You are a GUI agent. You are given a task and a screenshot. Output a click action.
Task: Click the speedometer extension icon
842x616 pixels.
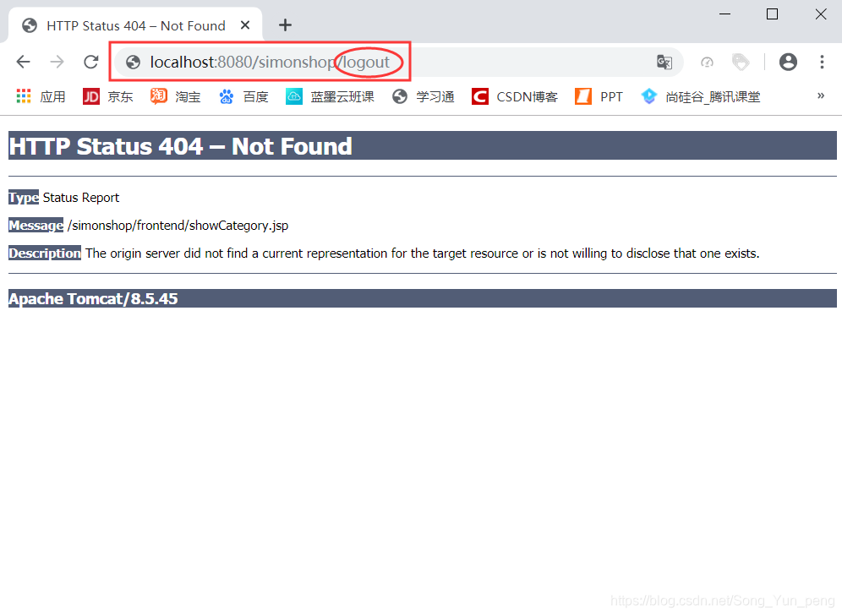pos(708,63)
